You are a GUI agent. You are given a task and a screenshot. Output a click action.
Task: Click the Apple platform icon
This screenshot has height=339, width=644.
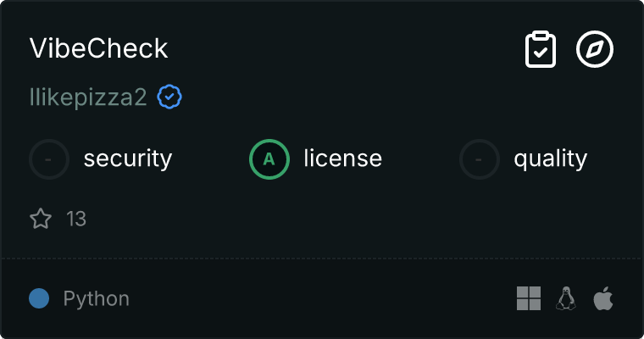pyautogui.click(x=603, y=298)
